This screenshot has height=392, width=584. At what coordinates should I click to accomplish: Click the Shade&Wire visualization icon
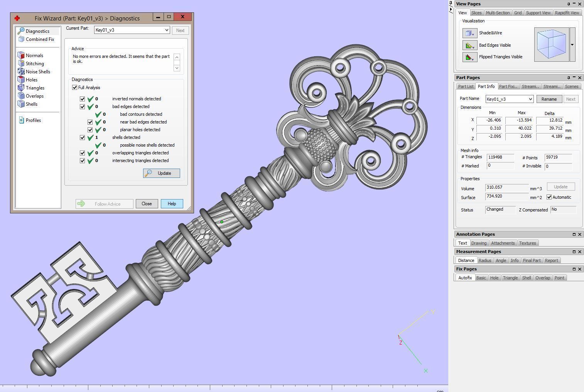pyautogui.click(x=469, y=33)
